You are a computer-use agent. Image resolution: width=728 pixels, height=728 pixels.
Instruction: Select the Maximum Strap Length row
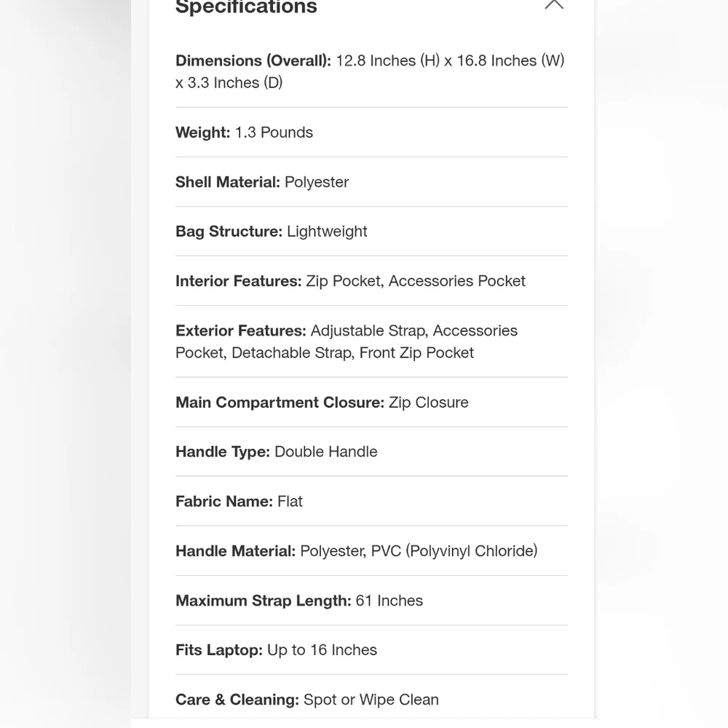(371, 601)
